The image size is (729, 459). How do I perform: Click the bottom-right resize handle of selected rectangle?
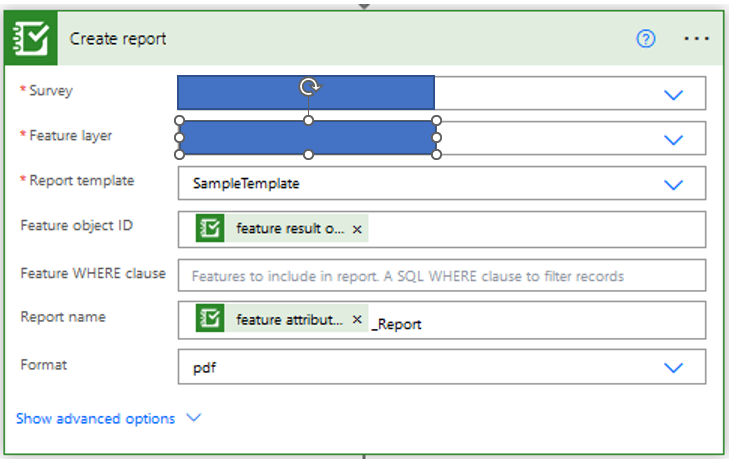(x=437, y=154)
